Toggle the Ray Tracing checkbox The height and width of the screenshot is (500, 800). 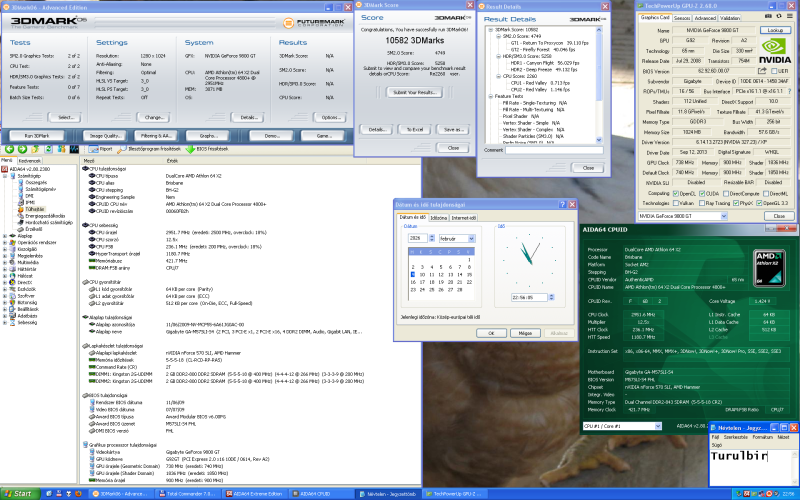tap(704, 201)
